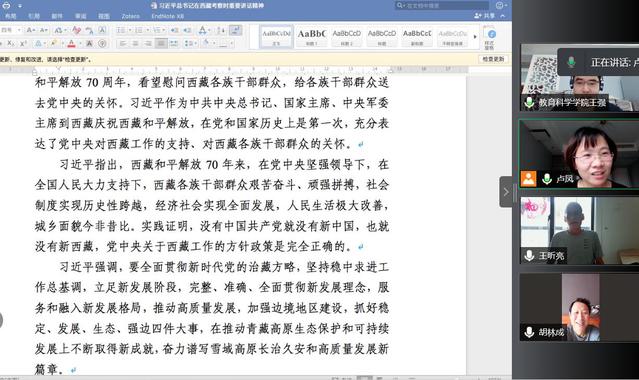Expand the styles gallery arrow

(475, 37)
